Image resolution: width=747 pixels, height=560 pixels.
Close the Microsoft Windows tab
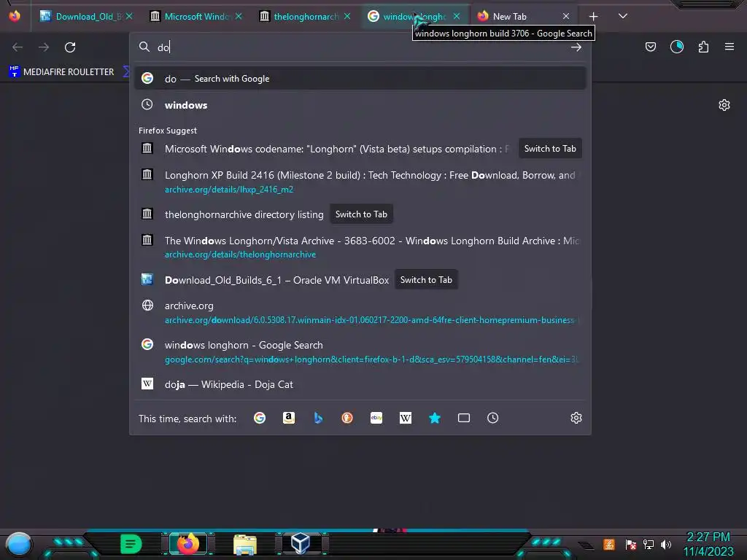(239, 16)
